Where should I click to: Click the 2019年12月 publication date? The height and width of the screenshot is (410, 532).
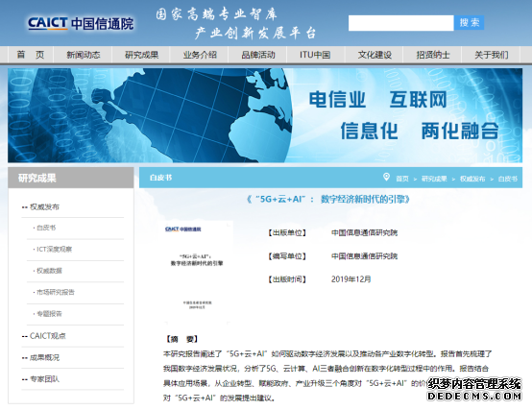pos(351,279)
